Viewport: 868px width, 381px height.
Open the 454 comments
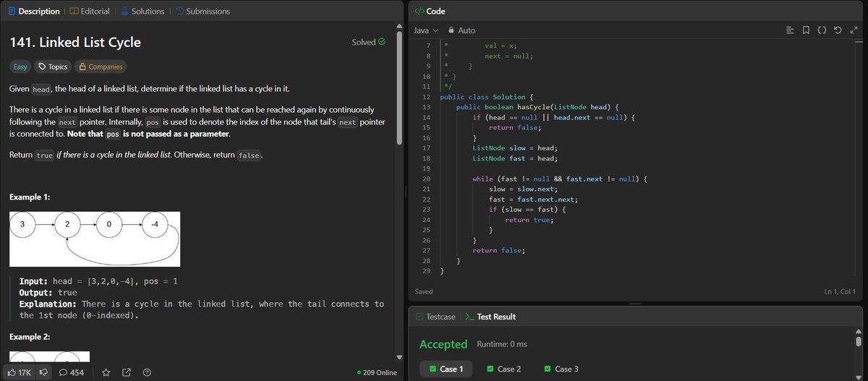pyautogui.click(x=72, y=372)
